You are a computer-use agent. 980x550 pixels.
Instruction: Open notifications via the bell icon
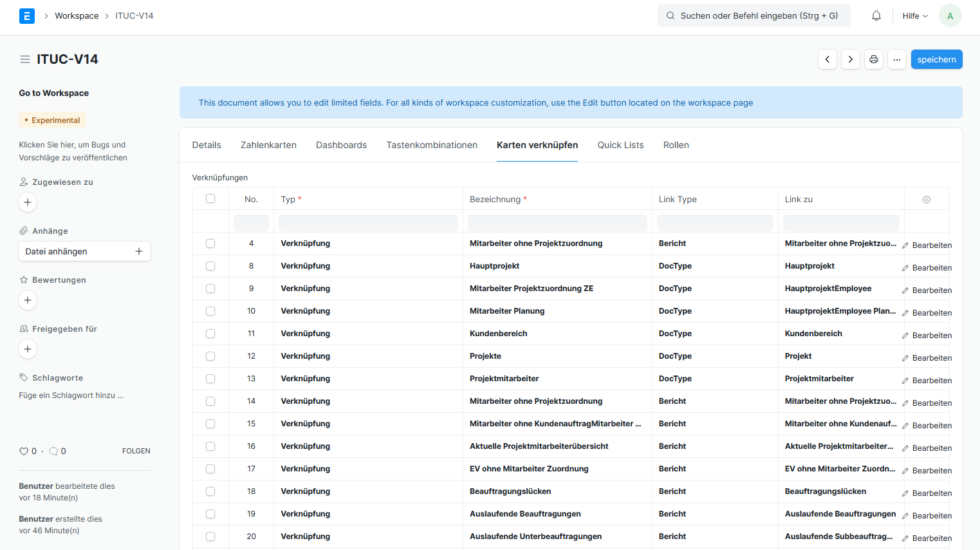pos(876,15)
